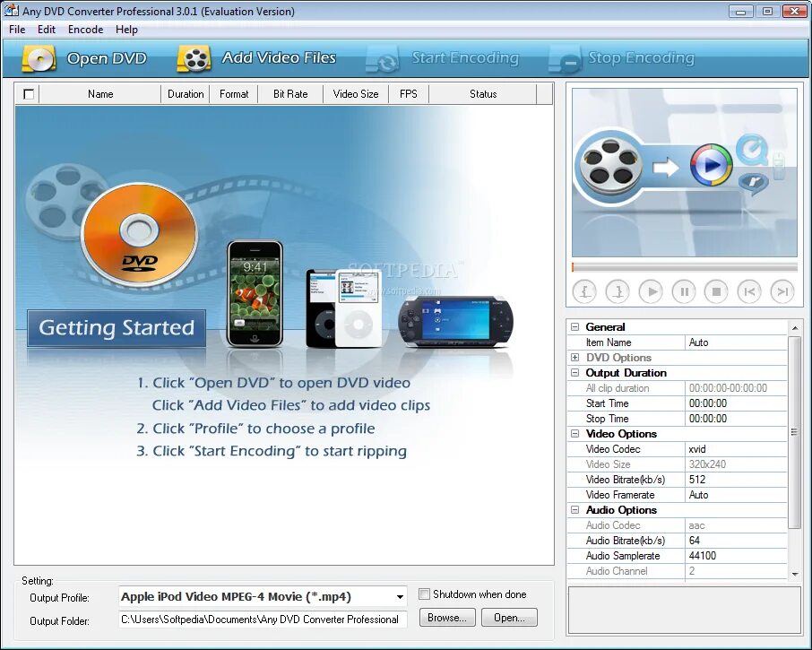Viewport: 812px width, 650px height.
Task: Click the Video Size value 320x240
Action: (x=736, y=464)
